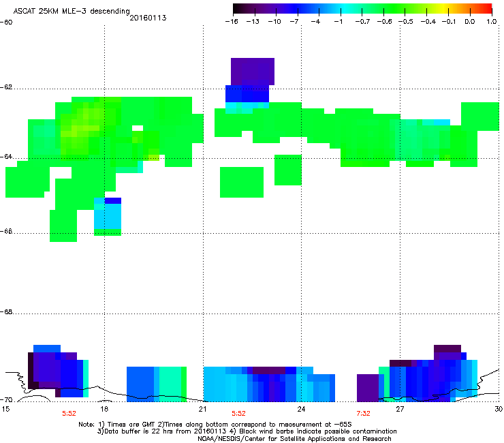Click the dark purple strip near longitude 23
The image size is (504, 443).
269,370
